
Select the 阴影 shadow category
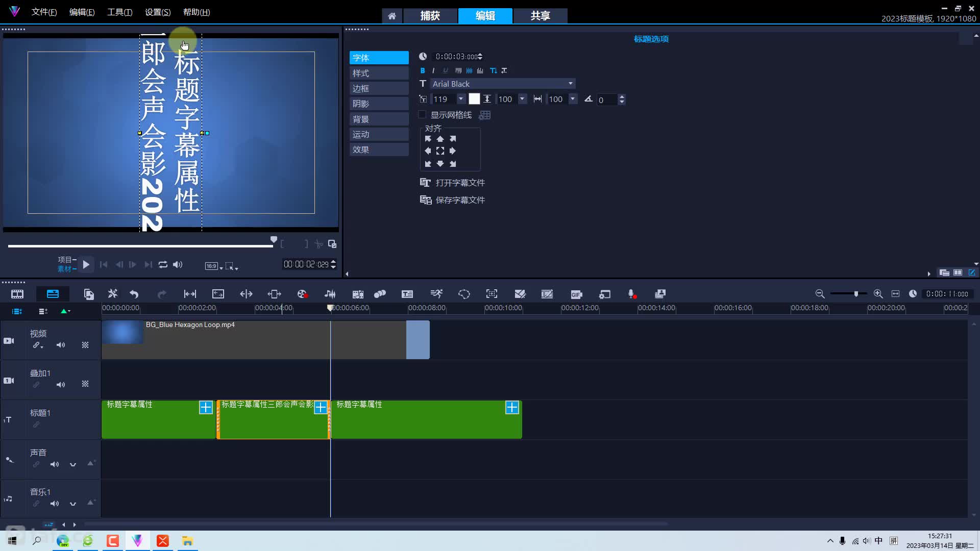379,104
